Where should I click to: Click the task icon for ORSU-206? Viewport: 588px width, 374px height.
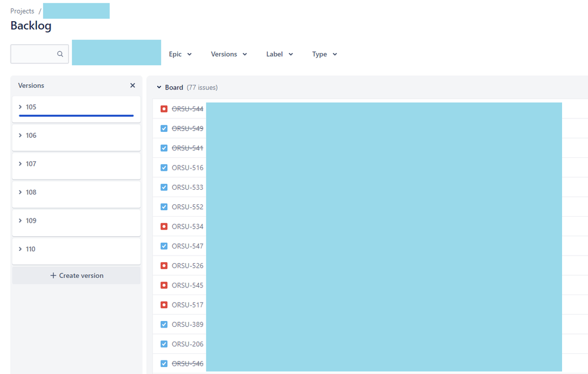[164, 344]
